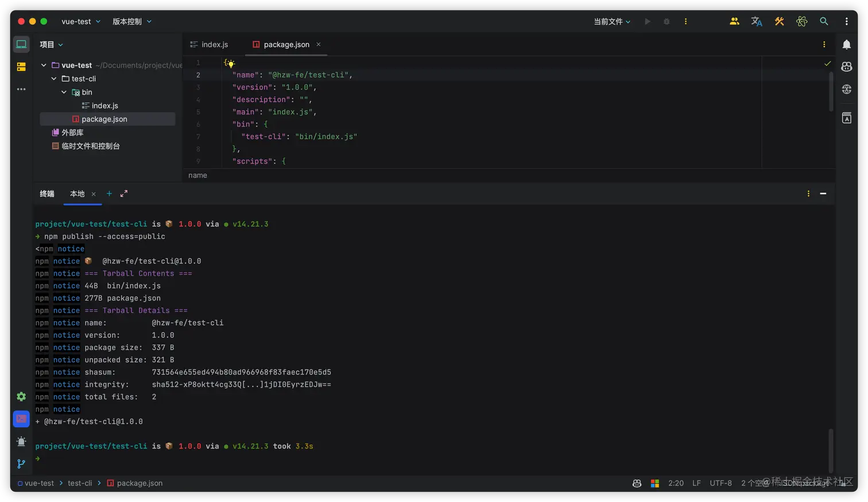Screen dimensions: 868x502
Task: Show more tool windows ellipsis
Action: pyautogui.click(x=21, y=89)
